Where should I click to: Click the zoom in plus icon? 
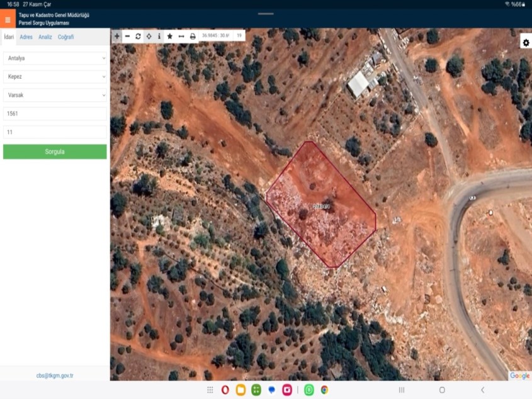(x=117, y=37)
